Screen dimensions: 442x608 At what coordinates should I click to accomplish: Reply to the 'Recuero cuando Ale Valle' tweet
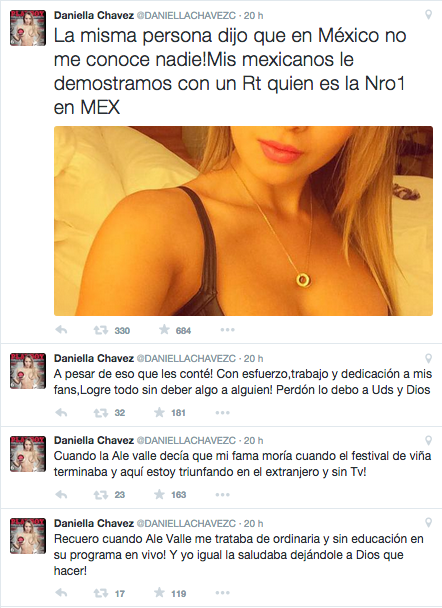(x=61, y=593)
